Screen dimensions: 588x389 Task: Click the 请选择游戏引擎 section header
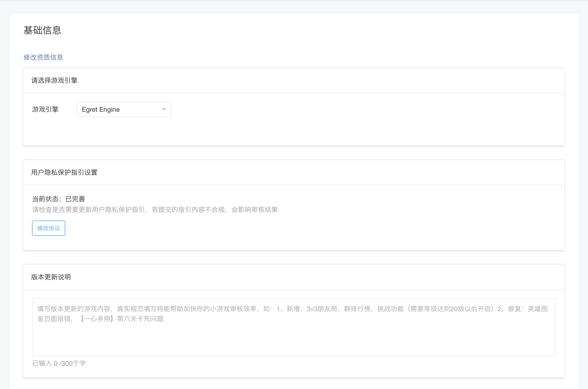pyautogui.click(x=54, y=80)
